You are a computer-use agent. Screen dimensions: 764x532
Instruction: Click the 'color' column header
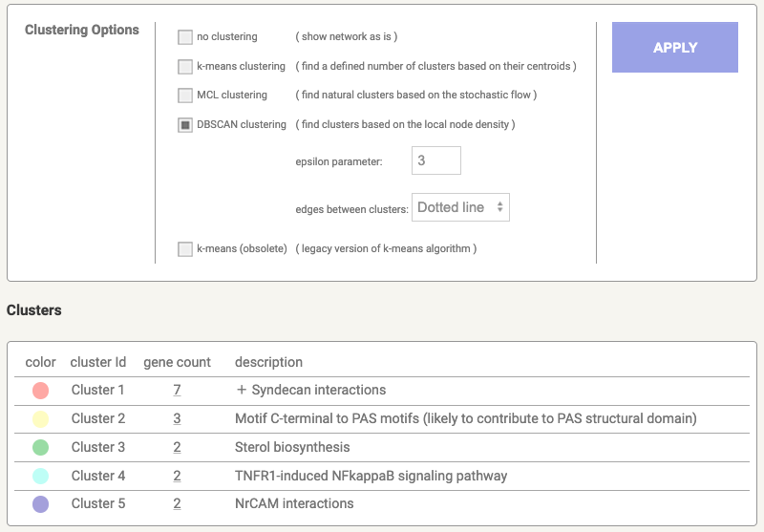(x=40, y=362)
